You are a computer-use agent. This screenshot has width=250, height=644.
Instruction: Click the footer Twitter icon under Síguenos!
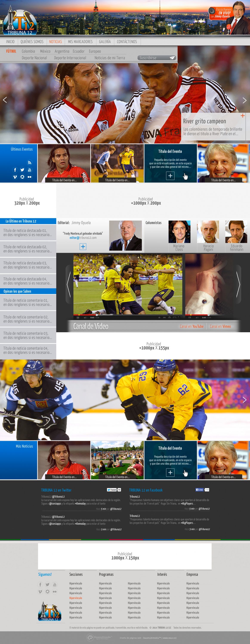pyautogui.click(x=48, y=585)
